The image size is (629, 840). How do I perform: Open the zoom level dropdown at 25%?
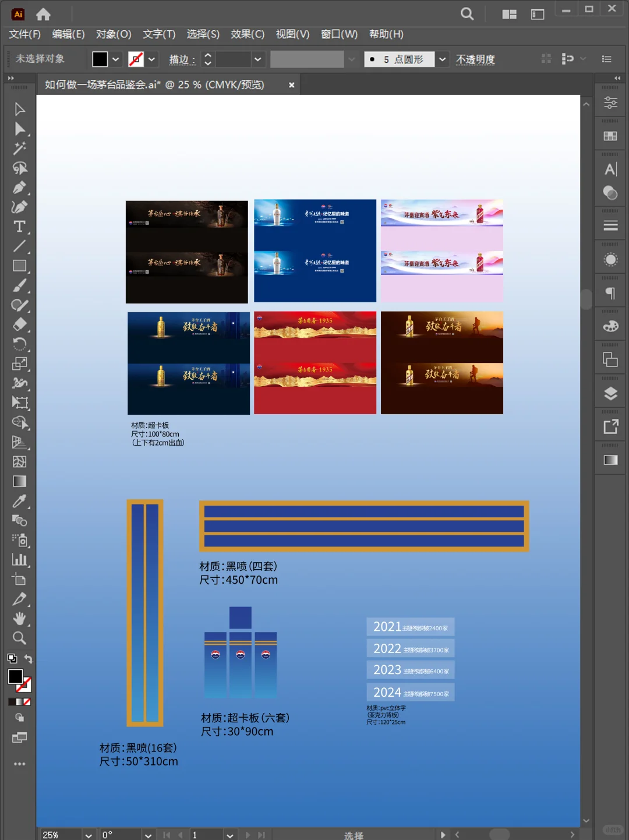(89, 835)
